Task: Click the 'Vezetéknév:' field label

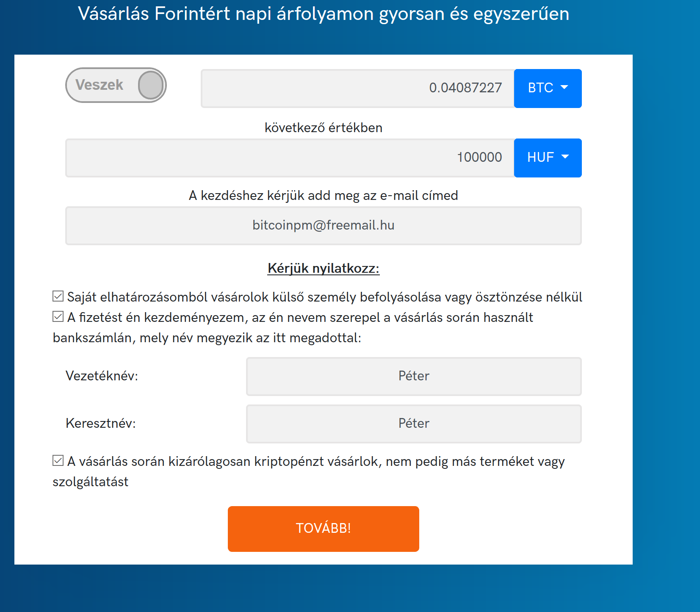Action: click(102, 376)
